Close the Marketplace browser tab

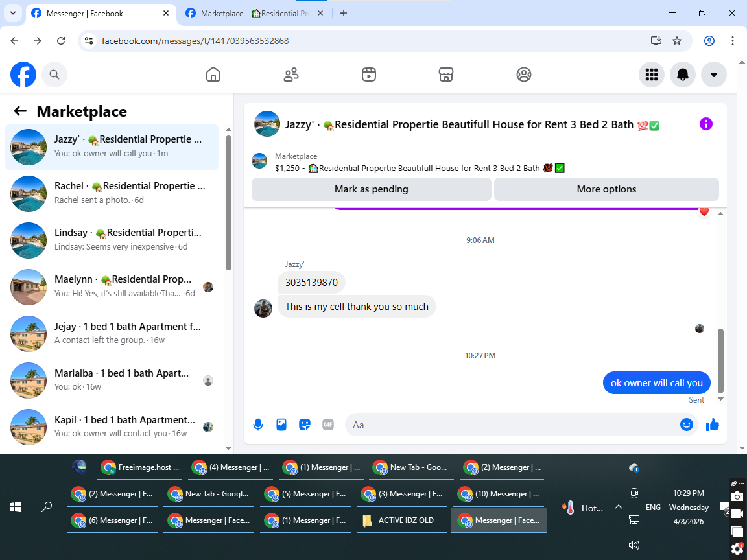[320, 14]
